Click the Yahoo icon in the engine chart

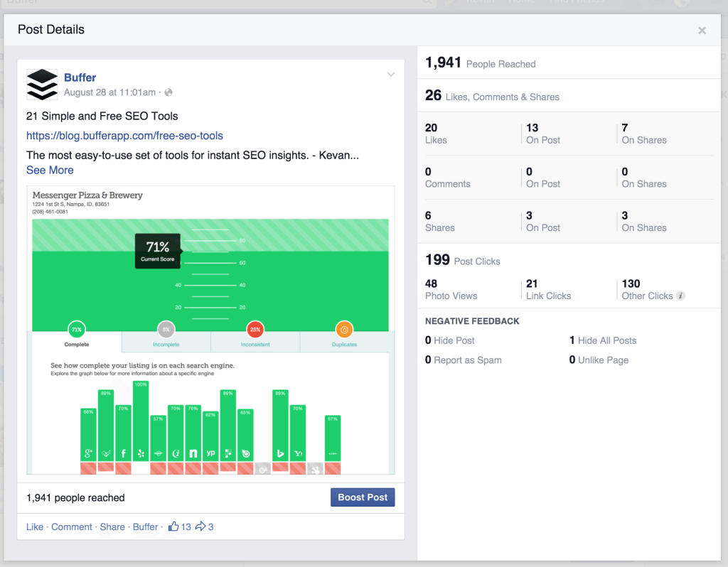299,453
